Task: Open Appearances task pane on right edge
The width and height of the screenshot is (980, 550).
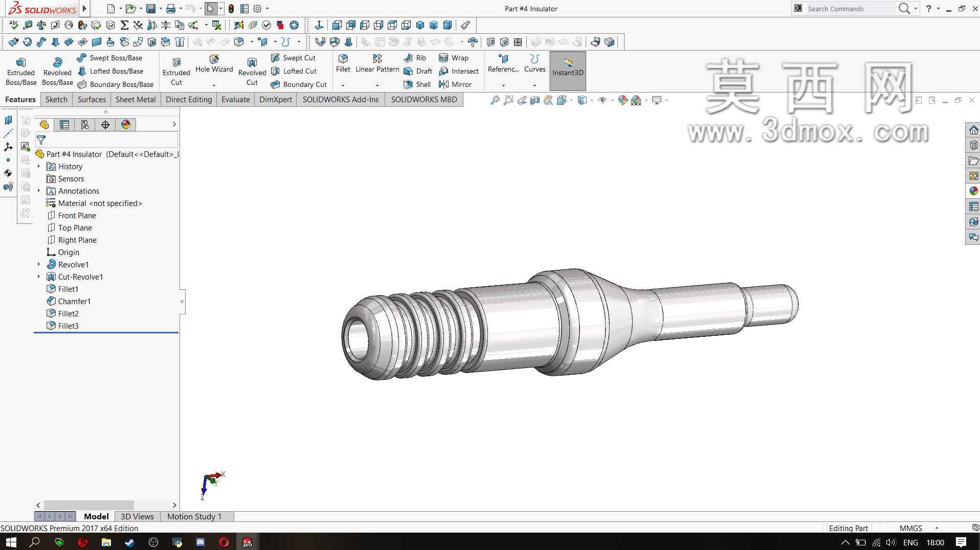Action: 973,191
